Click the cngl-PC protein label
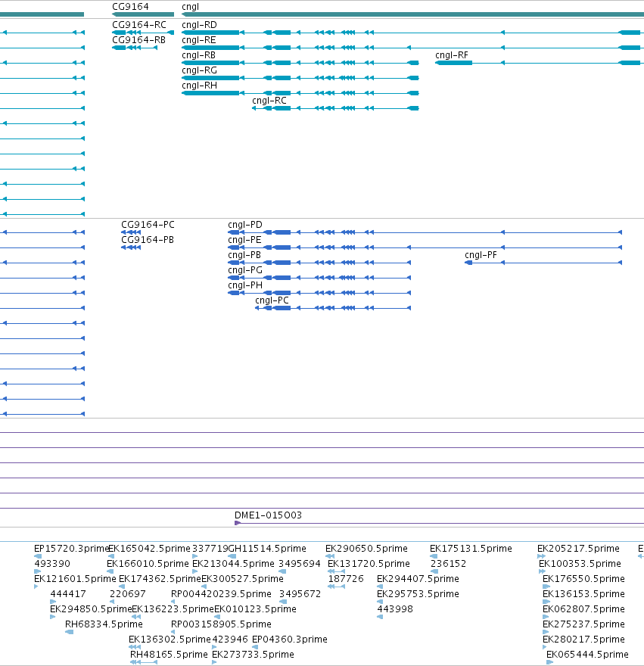This screenshot has height=666, width=644. coord(272,300)
